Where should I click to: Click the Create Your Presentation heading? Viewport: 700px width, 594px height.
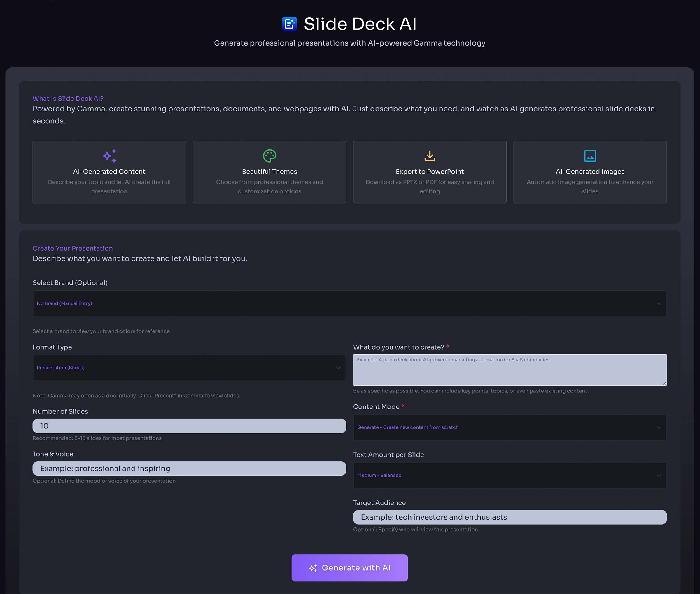[x=72, y=248]
